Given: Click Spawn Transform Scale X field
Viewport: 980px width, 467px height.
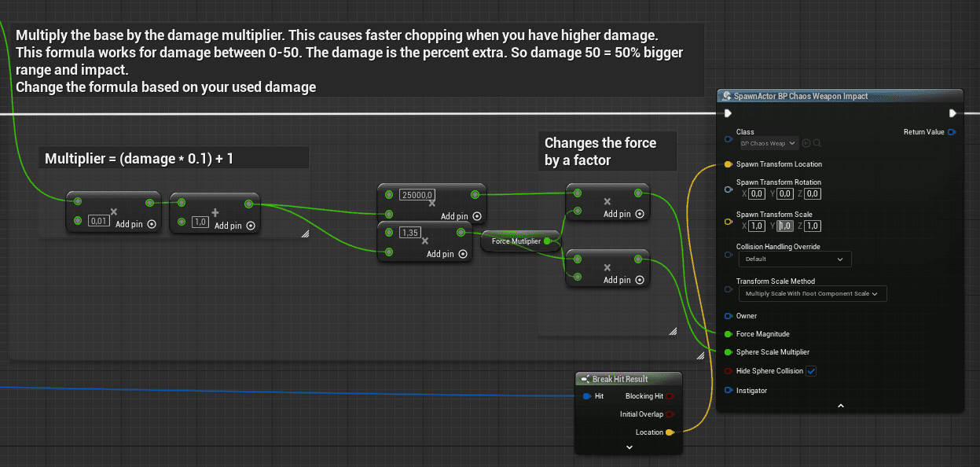Looking at the screenshot, I should [757, 226].
